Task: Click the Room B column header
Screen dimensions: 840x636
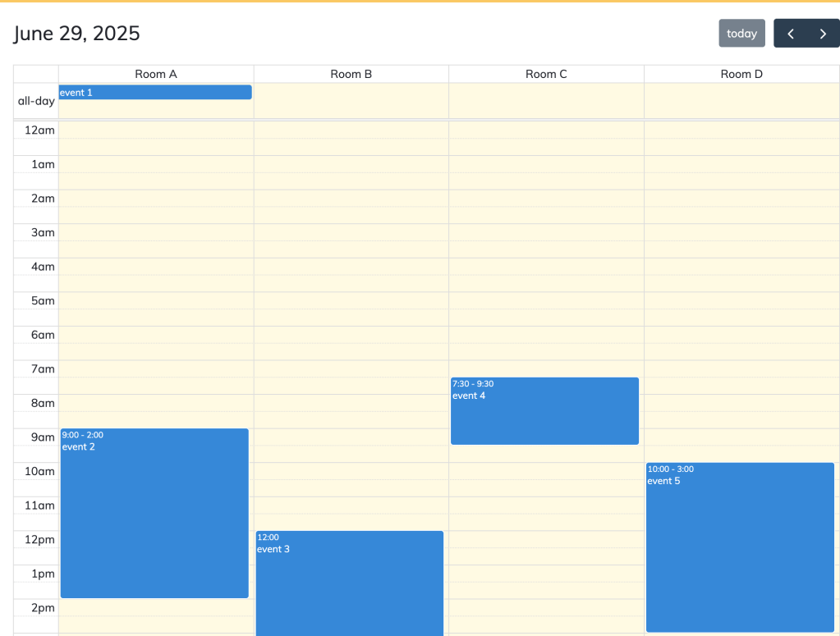Action: [x=351, y=74]
